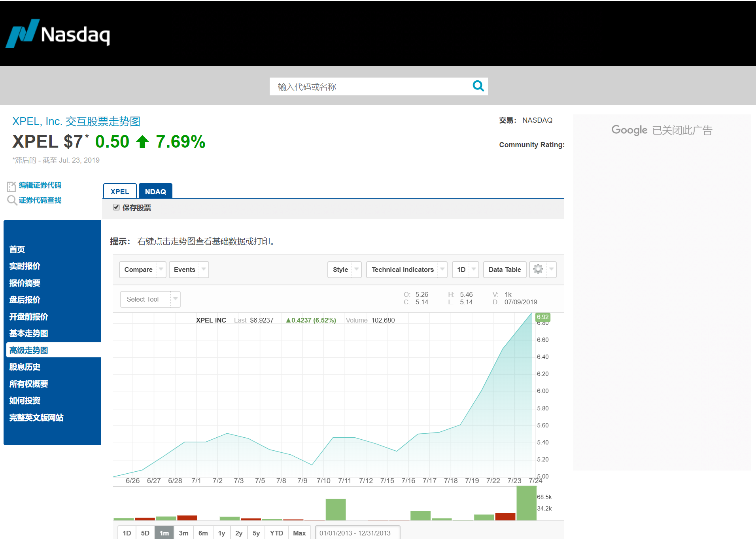Open 编辑证券代码 link
Image resolution: width=756 pixels, height=539 pixels.
40,185
